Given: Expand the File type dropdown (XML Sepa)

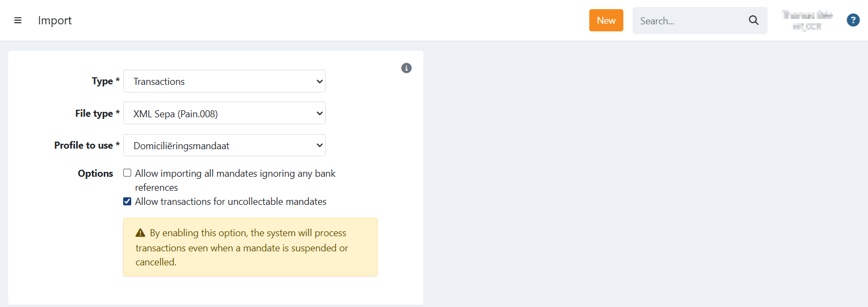Looking at the screenshot, I should 224,114.
